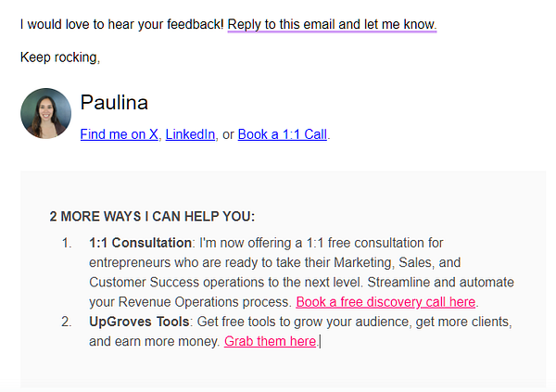Open the 'Find me on X' link
556x392 pixels.
point(119,134)
